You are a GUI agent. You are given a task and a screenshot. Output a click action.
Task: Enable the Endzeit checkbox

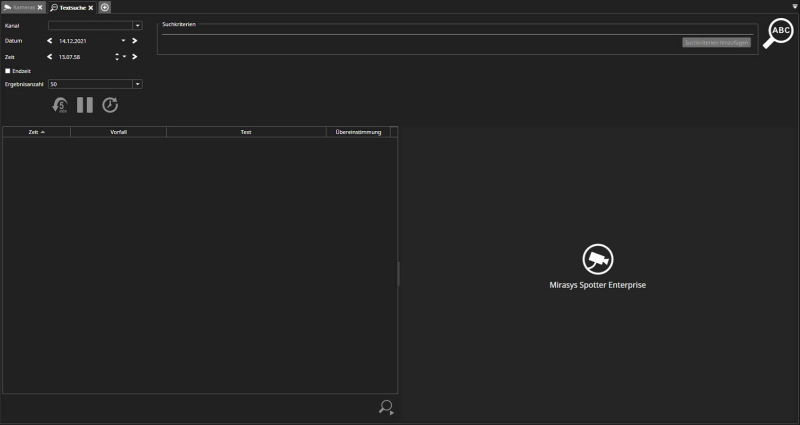(x=8, y=71)
